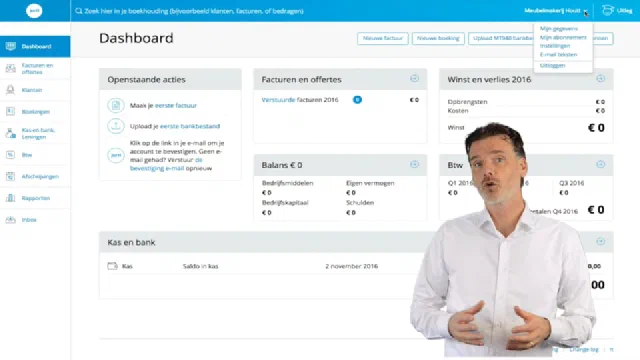
Task: Click the Nieuwe boeking button
Action: (438, 38)
